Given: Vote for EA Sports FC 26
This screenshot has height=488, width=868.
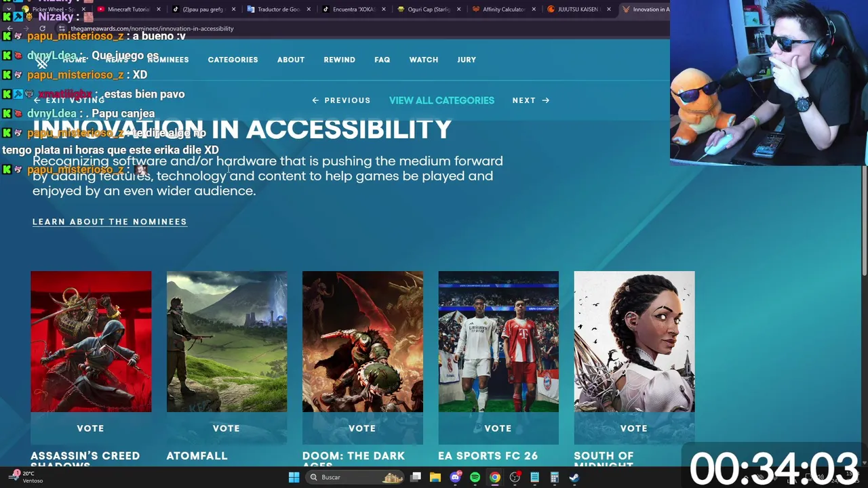Looking at the screenshot, I should pyautogui.click(x=498, y=428).
